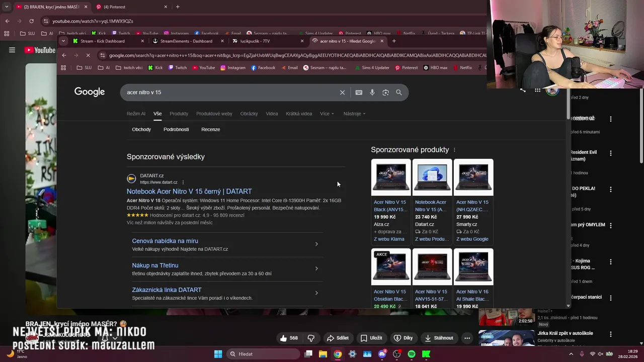Click the Sdílet share button
The height and width of the screenshot is (362, 644).
pos(338,338)
